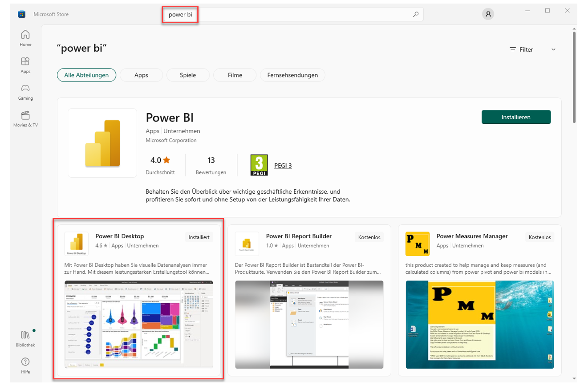Open the Apps section in the sidebar
The image size is (588, 386).
point(25,65)
